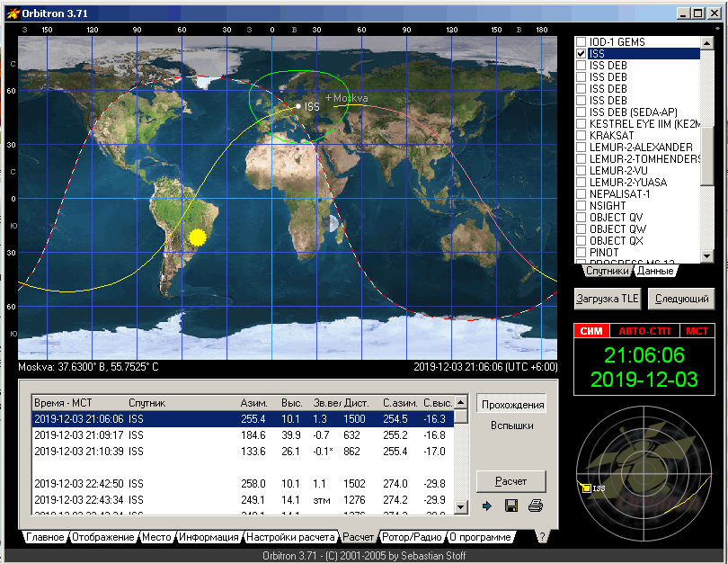The image size is (728, 564).
Task: Click the yellow sun icon on map
Action: [198, 237]
